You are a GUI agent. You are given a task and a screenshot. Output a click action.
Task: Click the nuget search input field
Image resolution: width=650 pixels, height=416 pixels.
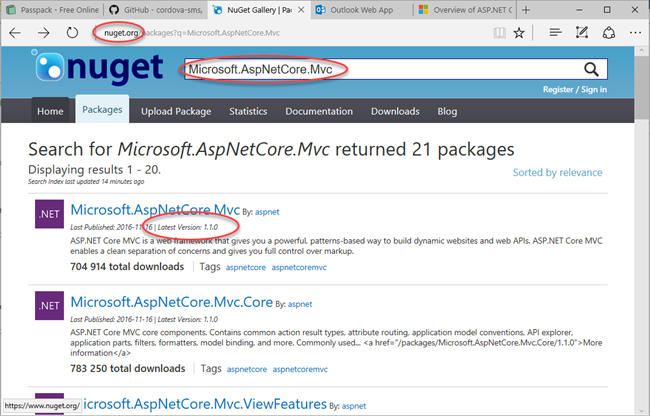pyautogui.click(x=383, y=69)
